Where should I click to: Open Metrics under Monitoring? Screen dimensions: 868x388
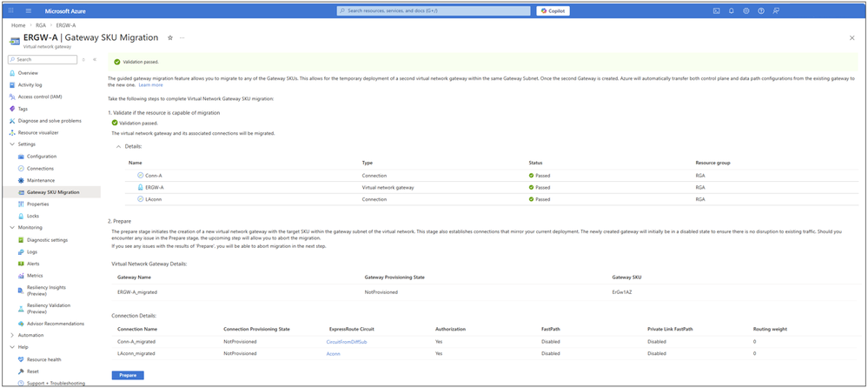35,276
